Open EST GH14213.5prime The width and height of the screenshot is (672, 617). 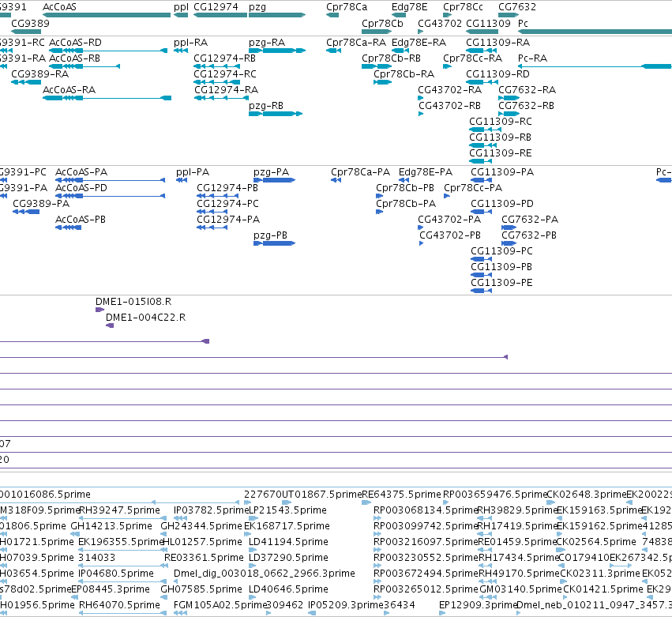point(111,526)
